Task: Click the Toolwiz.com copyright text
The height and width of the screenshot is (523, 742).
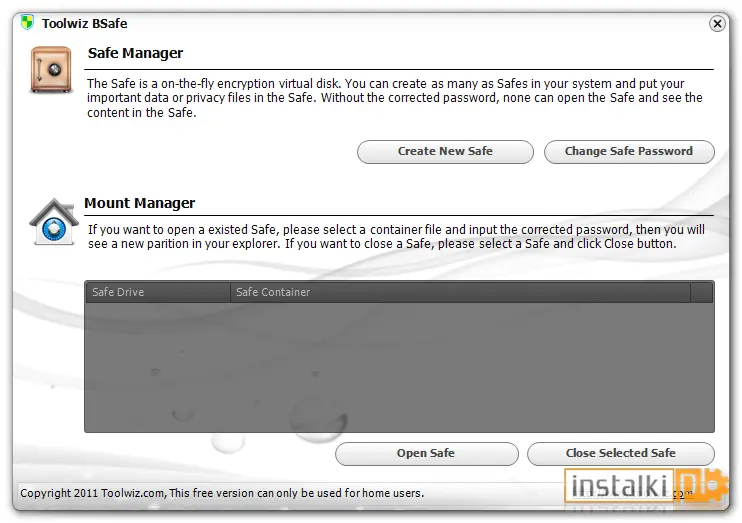Action: click(222, 493)
